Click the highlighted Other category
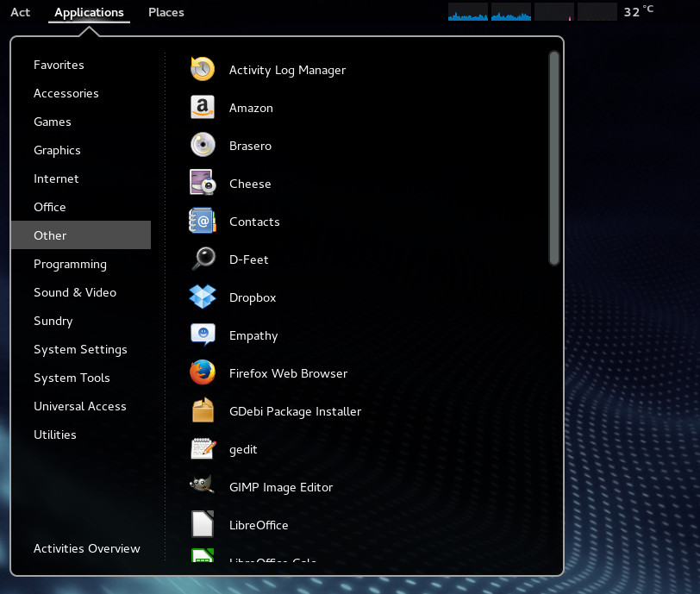 click(81, 234)
